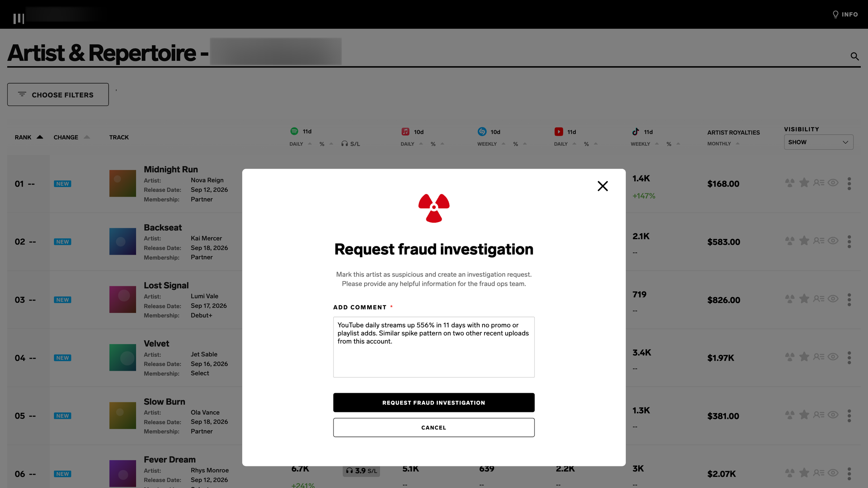
Task: Open the assign list icon for Velvet
Action: click(819, 357)
